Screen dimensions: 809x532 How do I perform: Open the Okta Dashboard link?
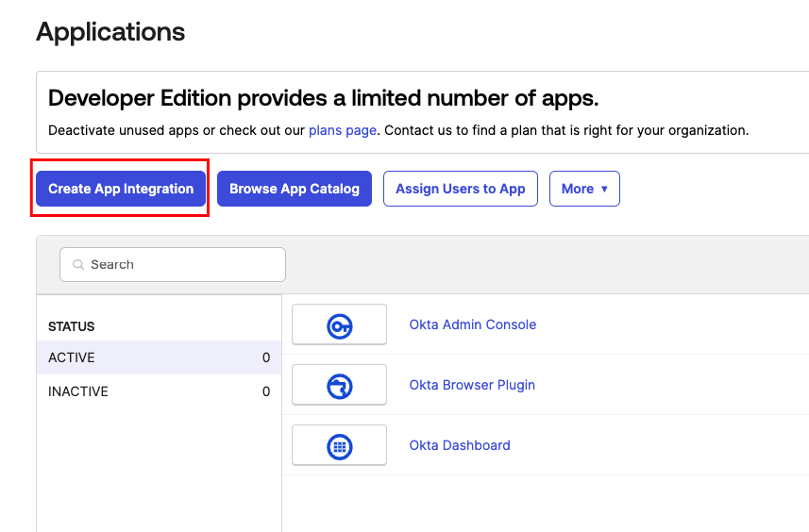[460, 445]
